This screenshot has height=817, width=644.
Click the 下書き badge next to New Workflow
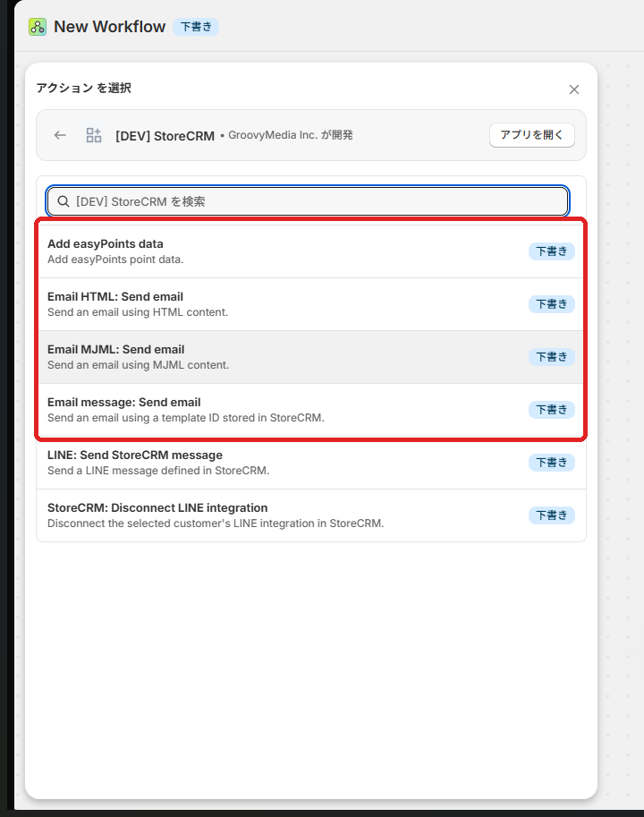196,27
